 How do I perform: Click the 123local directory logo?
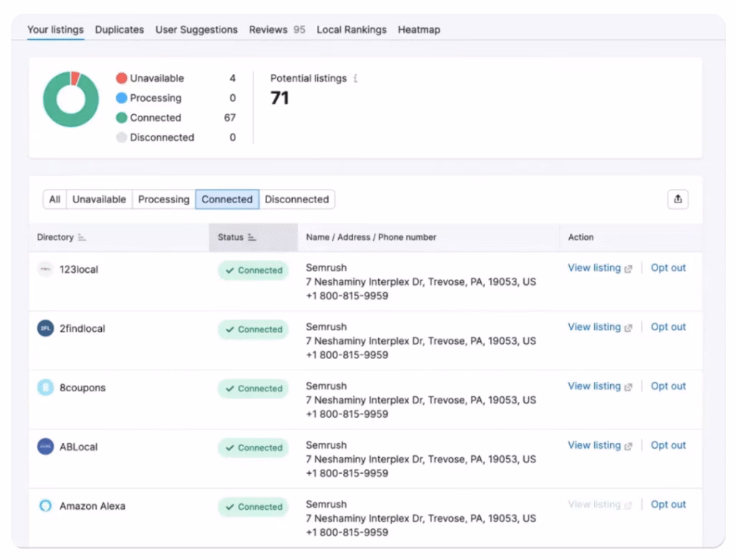click(45, 270)
